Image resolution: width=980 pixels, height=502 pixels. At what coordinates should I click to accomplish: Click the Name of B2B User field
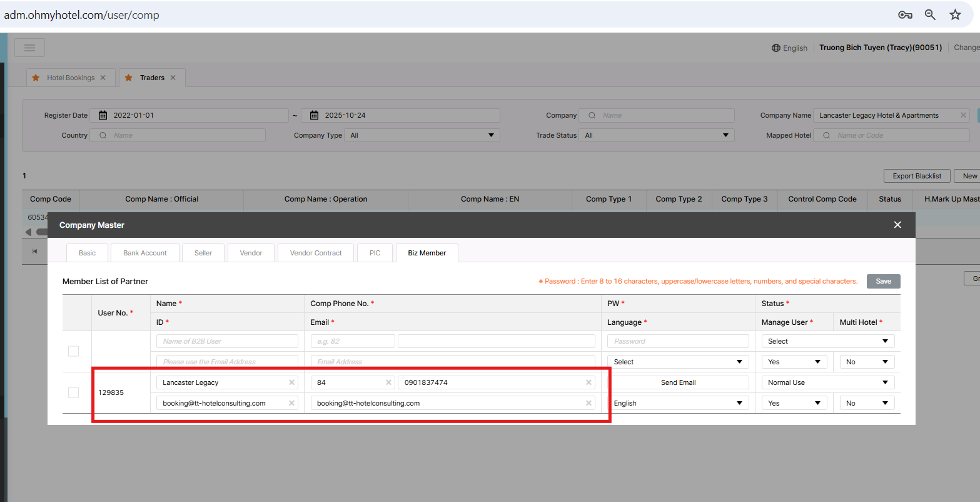tap(227, 341)
